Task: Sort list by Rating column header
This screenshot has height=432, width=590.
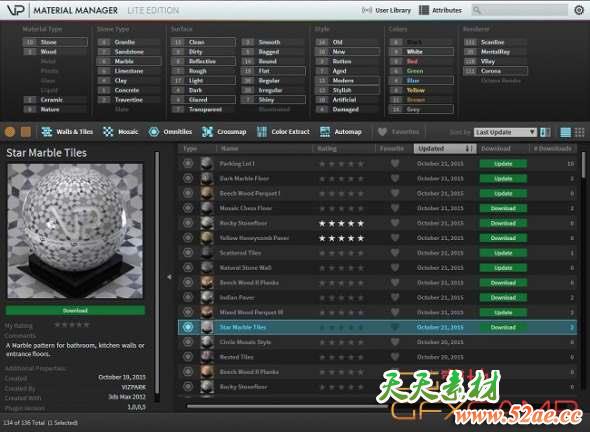Action: (x=344, y=149)
